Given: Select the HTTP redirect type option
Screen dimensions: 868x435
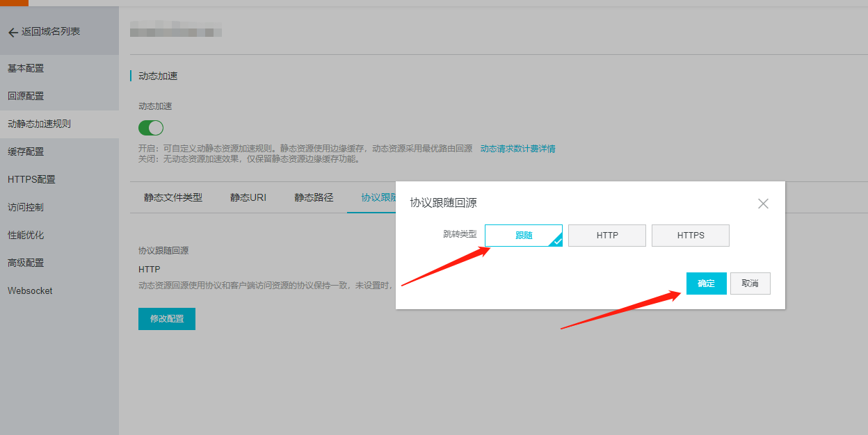Looking at the screenshot, I should click(607, 236).
